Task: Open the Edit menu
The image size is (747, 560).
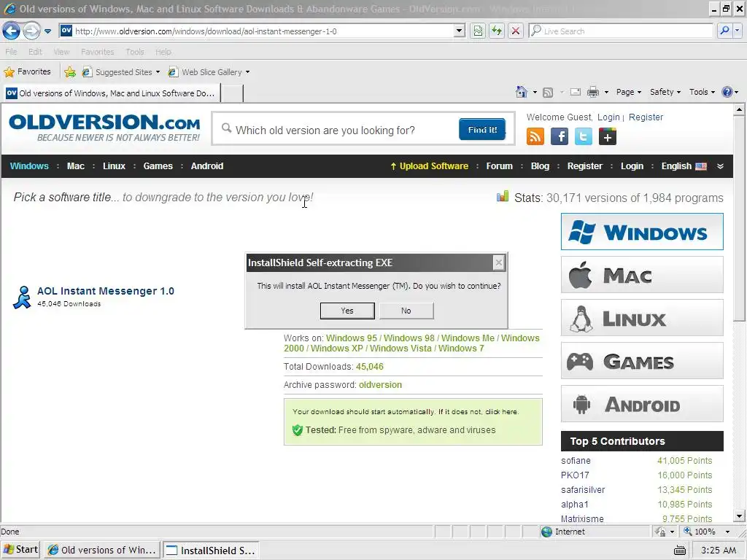Action: [x=35, y=52]
